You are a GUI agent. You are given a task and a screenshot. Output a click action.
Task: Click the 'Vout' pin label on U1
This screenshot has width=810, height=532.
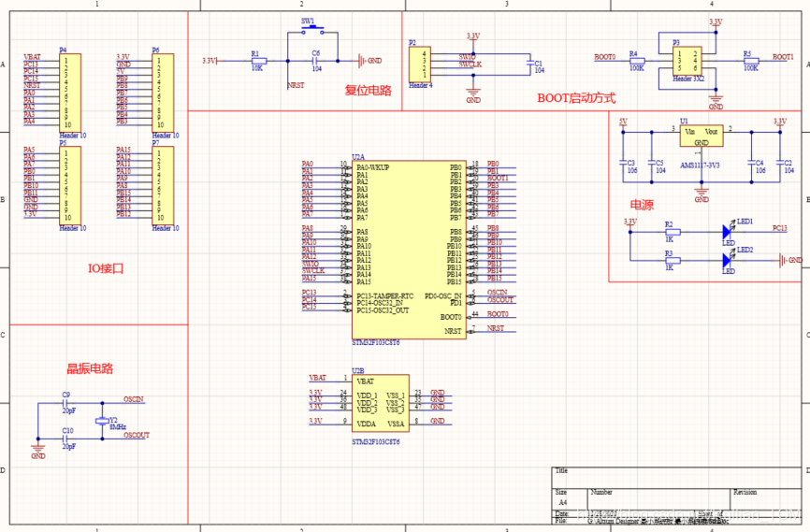pyautogui.click(x=712, y=132)
